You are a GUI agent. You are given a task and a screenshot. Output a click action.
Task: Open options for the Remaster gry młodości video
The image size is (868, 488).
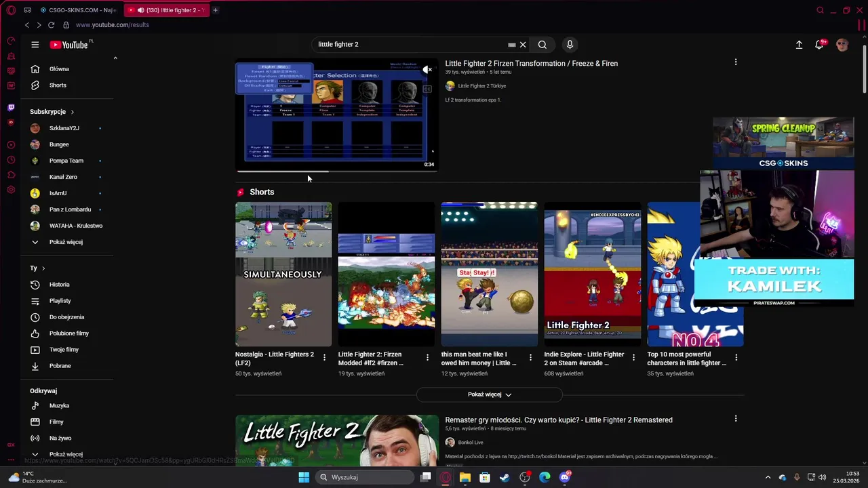736,419
